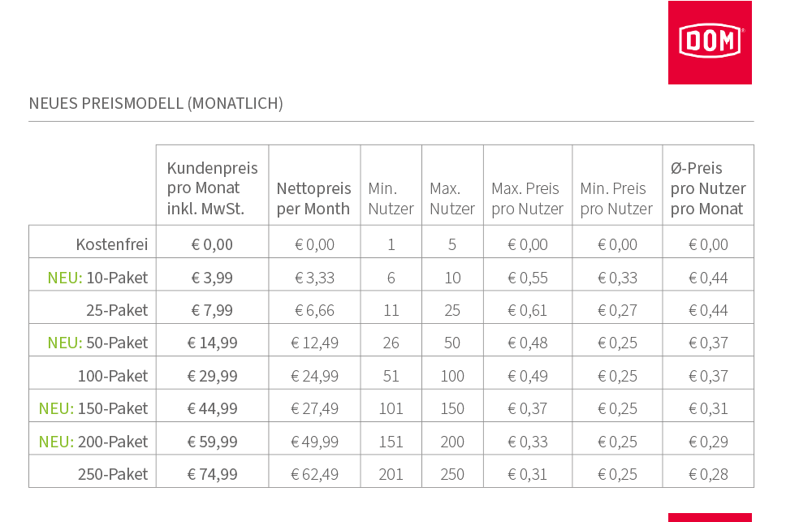Click the NEU: 10-Paket row label
The width and height of the screenshot is (812, 522).
[x=98, y=278]
